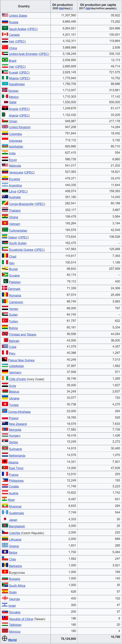122x644 pixels.
Task: Click the Canada flag icon
Action: [x=5, y=34]
